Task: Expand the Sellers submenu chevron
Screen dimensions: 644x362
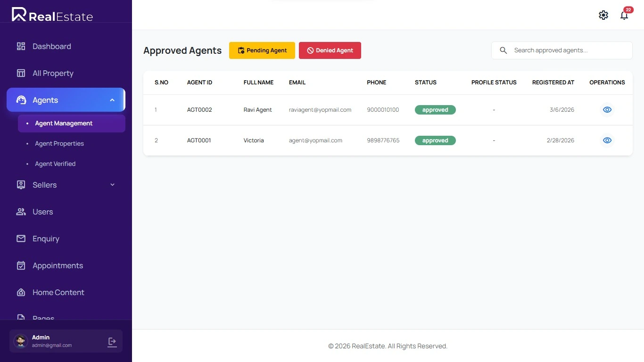Action: click(112, 185)
